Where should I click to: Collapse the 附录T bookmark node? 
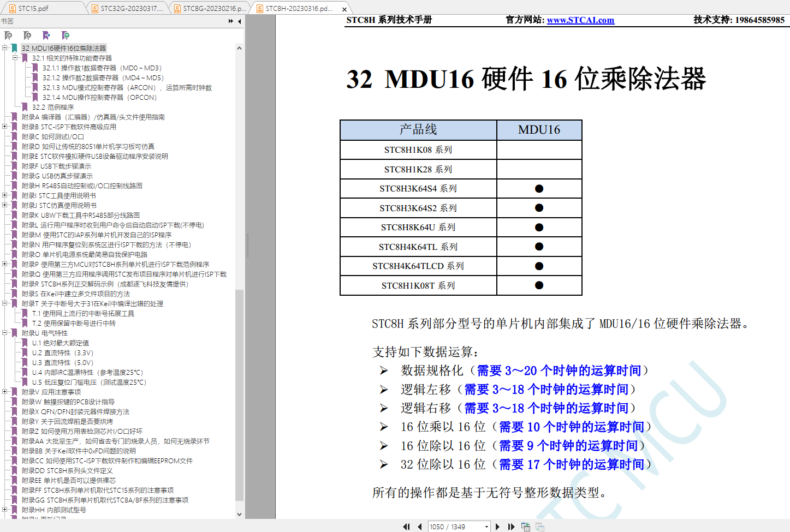click(5, 303)
